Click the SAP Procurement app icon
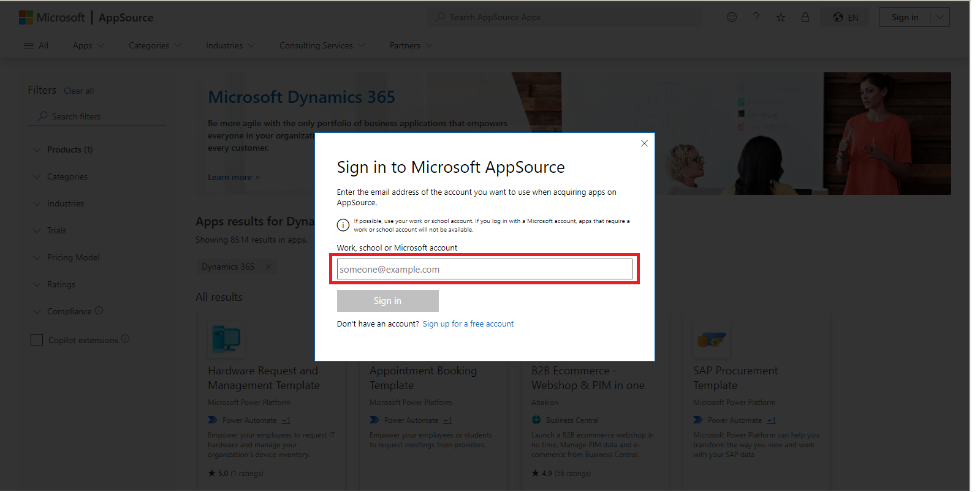980x492 pixels. (x=712, y=339)
